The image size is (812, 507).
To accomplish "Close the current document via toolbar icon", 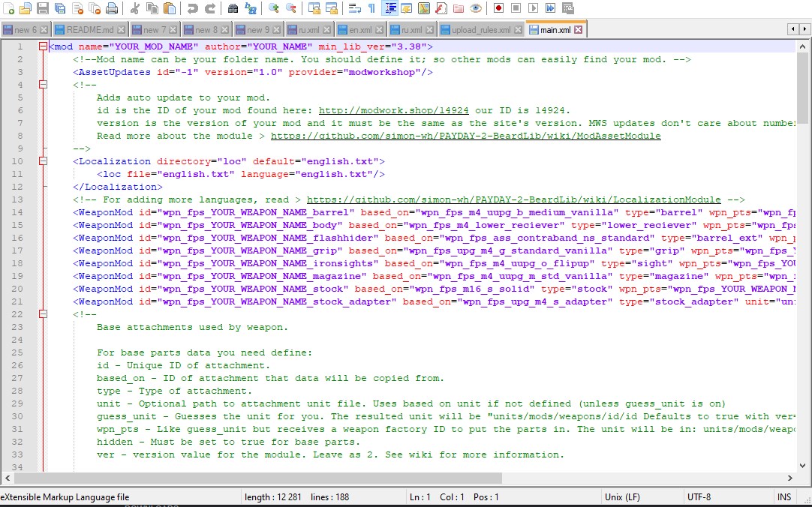I will 77,8.
